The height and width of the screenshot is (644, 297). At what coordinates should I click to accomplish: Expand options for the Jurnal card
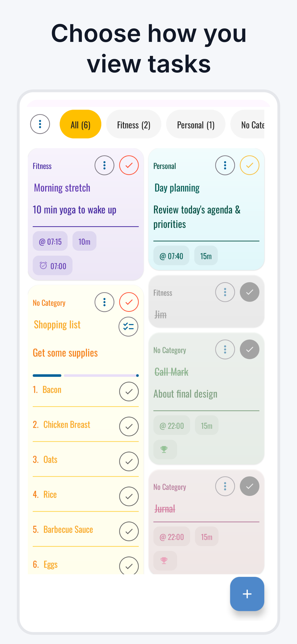pyautogui.click(x=225, y=486)
